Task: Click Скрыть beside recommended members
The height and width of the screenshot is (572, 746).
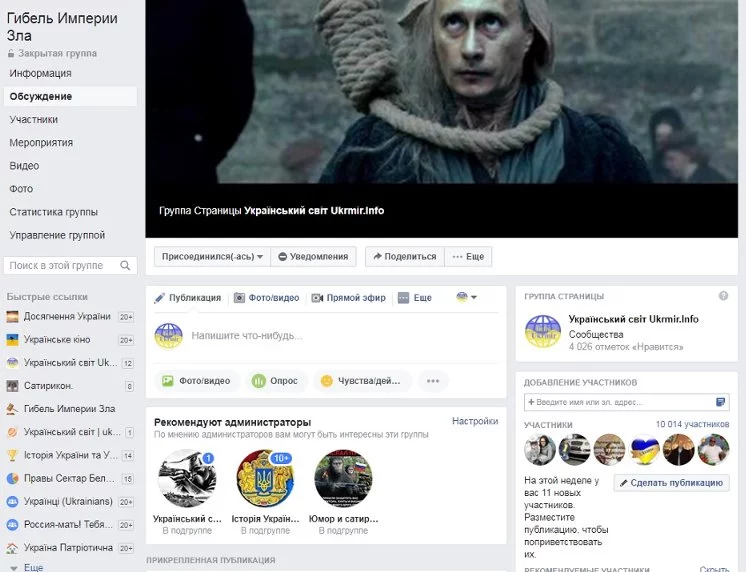Action: pos(714,568)
